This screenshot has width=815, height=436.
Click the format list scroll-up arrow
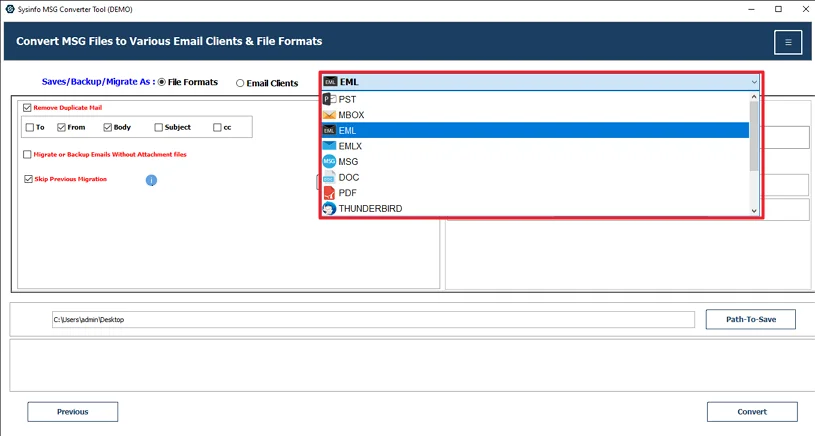click(754, 97)
